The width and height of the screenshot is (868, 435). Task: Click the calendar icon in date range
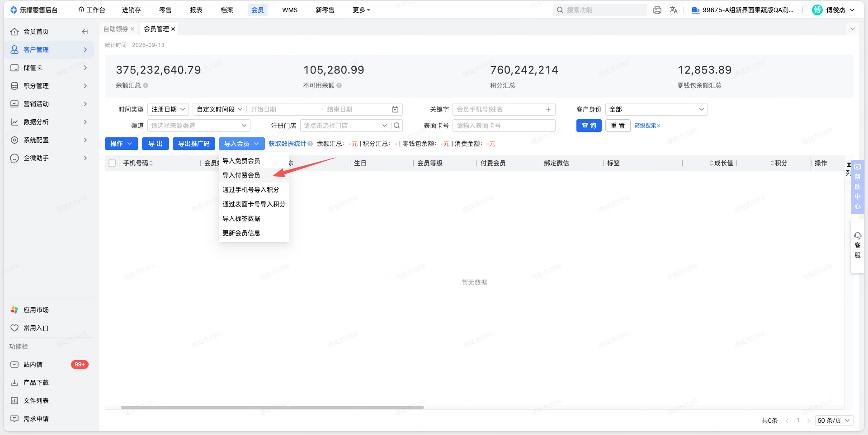(x=395, y=109)
